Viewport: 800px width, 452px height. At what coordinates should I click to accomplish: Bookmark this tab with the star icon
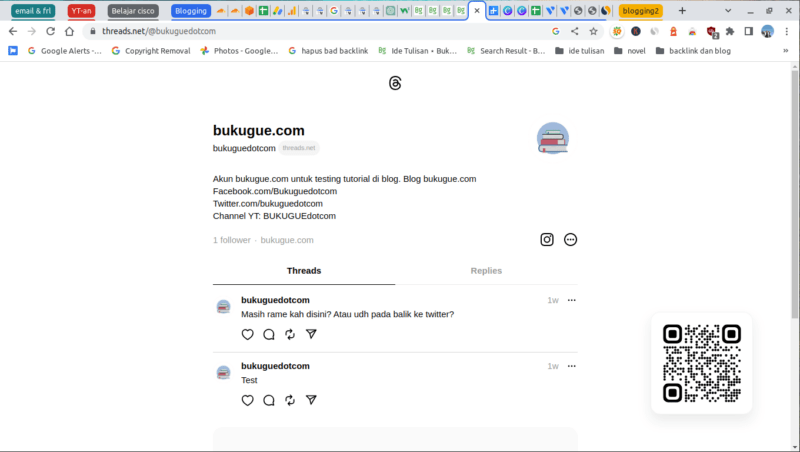(593, 31)
